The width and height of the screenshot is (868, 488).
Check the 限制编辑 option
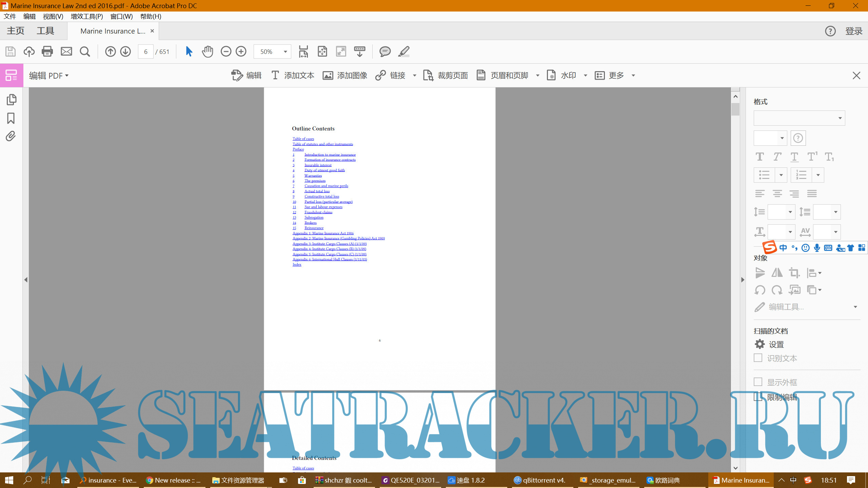758,397
